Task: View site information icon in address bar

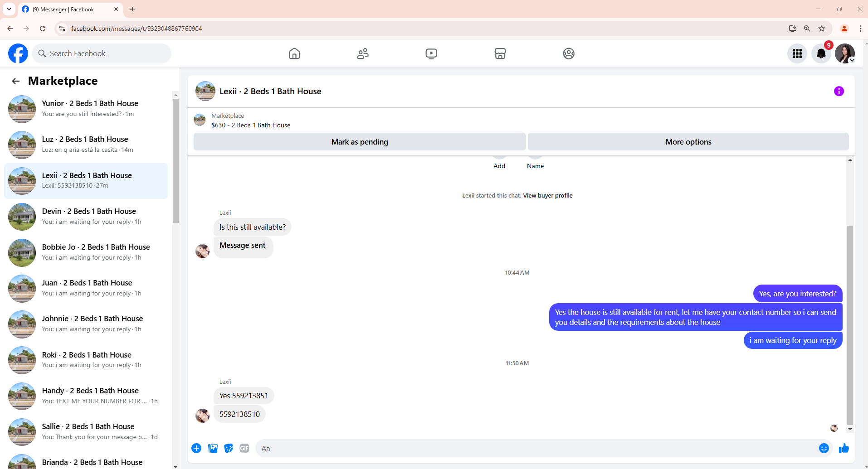Action: (x=62, y=29)
